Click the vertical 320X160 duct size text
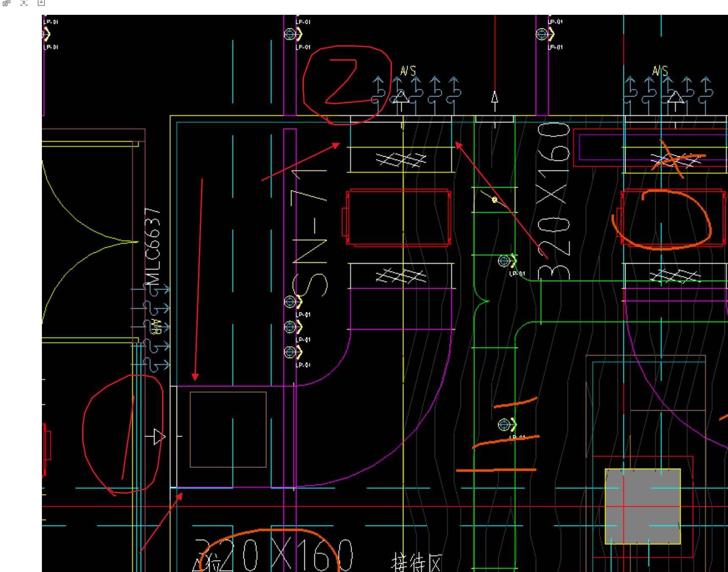The image size is (728, 572). coord(554,201)
